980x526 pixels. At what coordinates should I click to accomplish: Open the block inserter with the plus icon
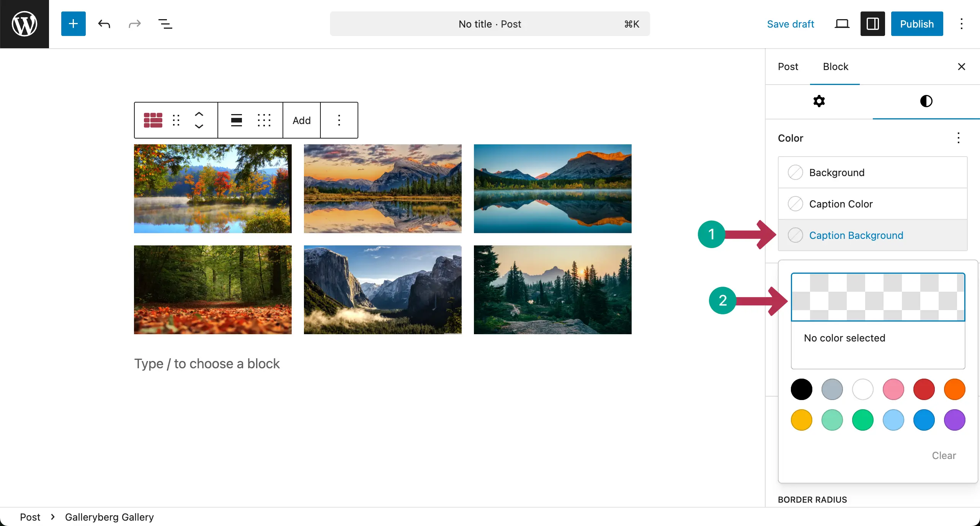(x=73, y=24)
